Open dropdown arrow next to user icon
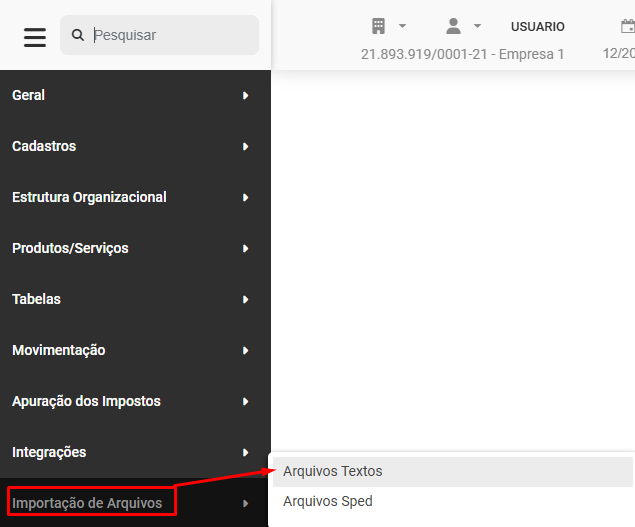Viewport: 635px width, 527px height. pos(477,26)
